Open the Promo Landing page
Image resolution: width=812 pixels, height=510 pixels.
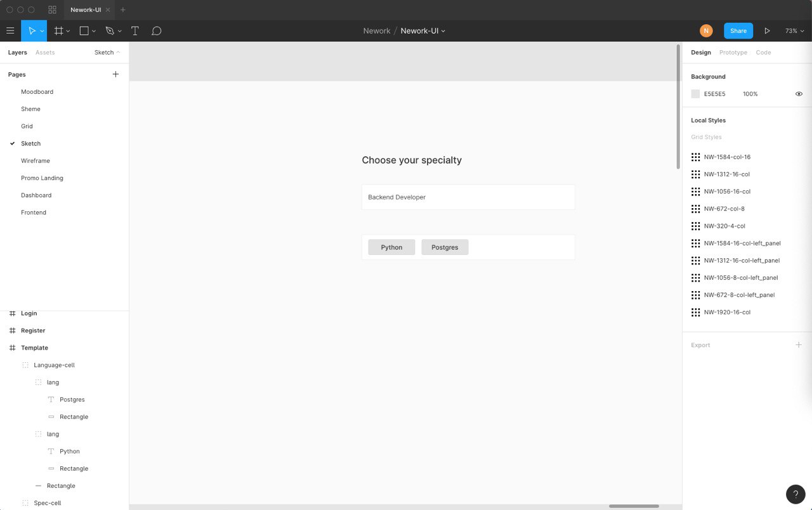(x=42, y=178)
